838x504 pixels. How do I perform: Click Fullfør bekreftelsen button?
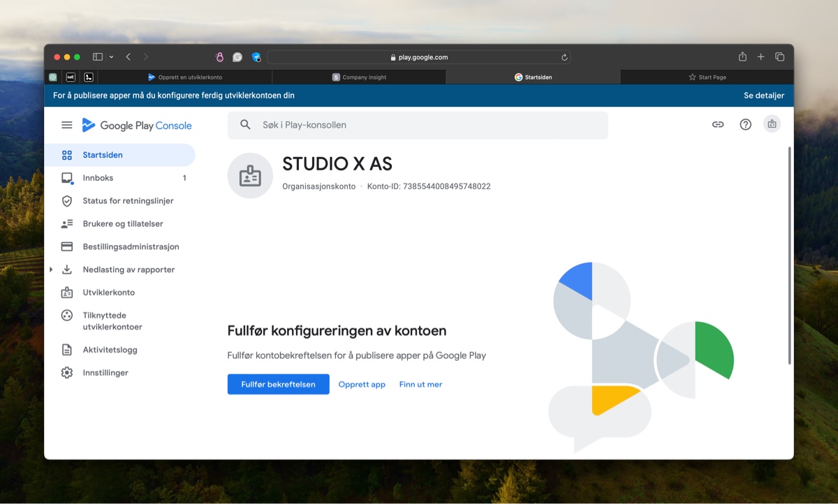(x=278, y=385)
